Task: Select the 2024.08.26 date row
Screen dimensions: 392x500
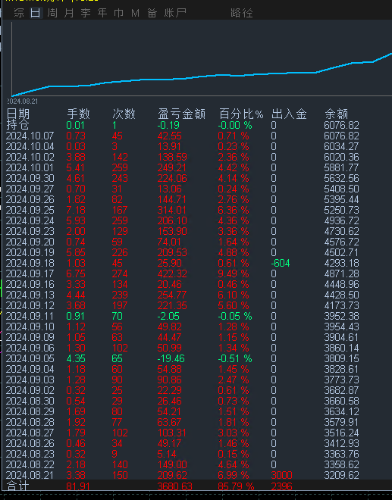Action: (30, 444)
